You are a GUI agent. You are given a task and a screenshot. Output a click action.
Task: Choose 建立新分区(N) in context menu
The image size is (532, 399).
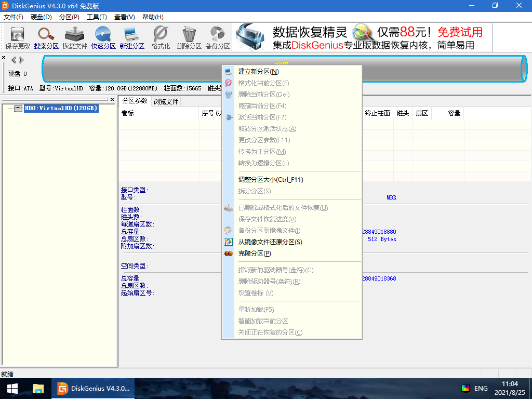click(292, 72)
